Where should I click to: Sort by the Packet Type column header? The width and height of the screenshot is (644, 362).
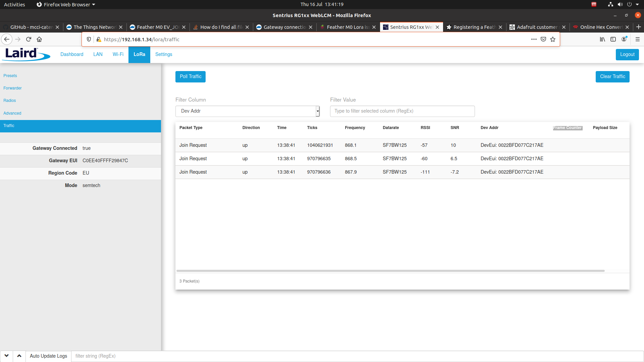191,128
